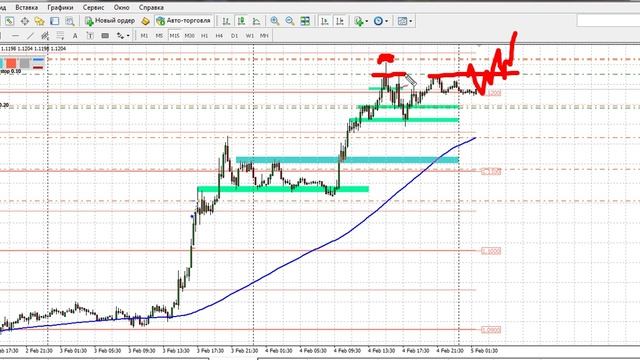The width and height of the screenshot is (640, 360).
Task: Click the gray swatch on chart panel
Action: [x=25, y=63]
